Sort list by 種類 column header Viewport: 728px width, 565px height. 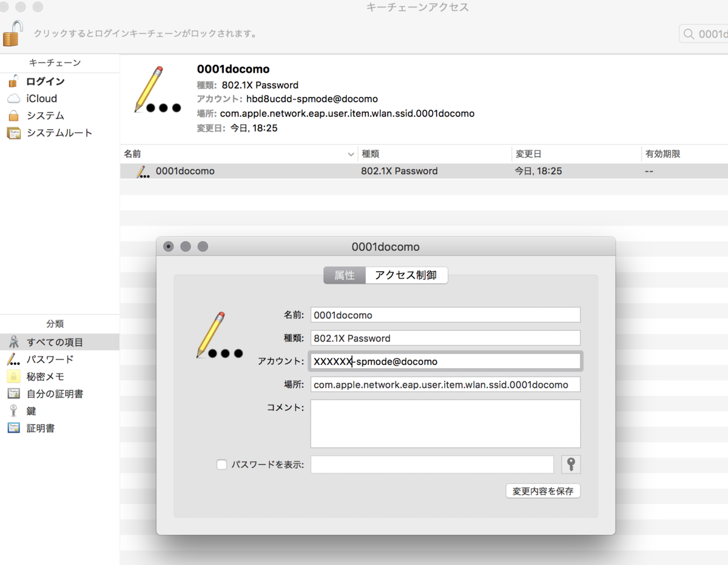434,154
